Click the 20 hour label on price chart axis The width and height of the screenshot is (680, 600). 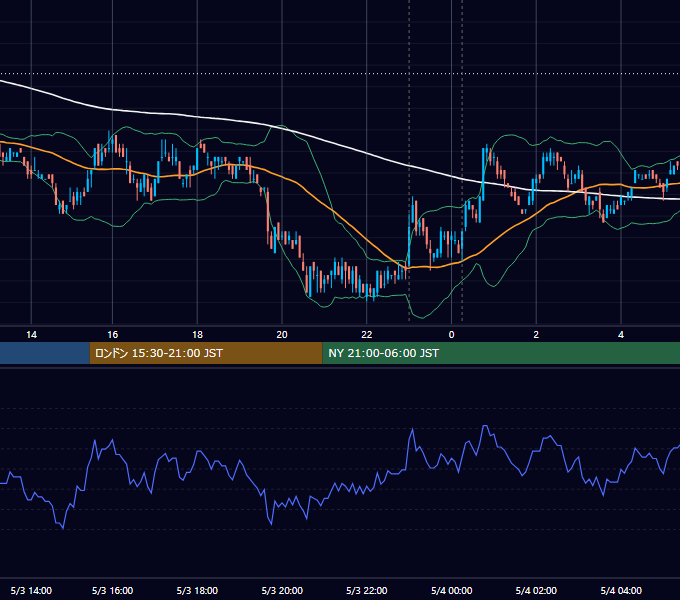[x=282, y=335]
